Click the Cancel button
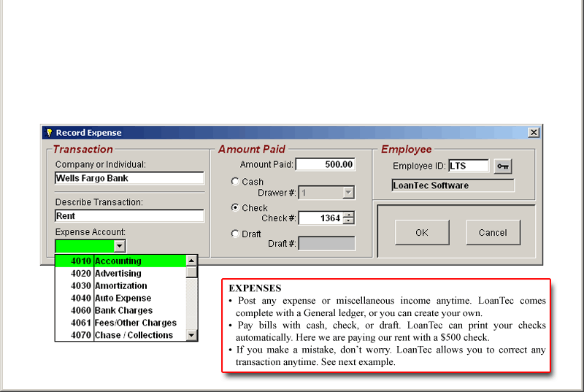The height and width of the screenshot is (392, 584). click(x=493, y=232)
